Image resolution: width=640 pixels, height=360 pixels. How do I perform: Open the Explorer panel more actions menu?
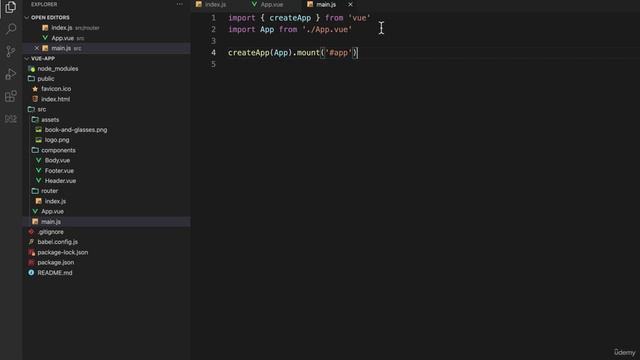(x=180, y=4)
